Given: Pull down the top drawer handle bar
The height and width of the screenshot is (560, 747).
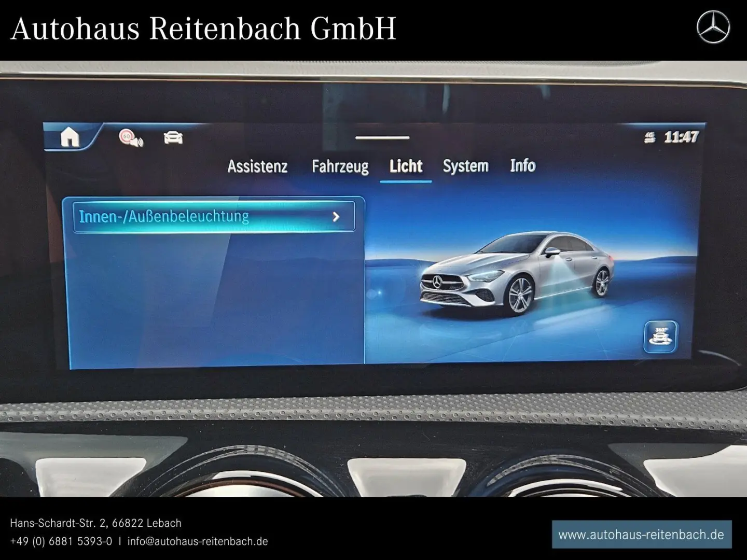Looking at the screenshot, I should [x=383, y=138].
